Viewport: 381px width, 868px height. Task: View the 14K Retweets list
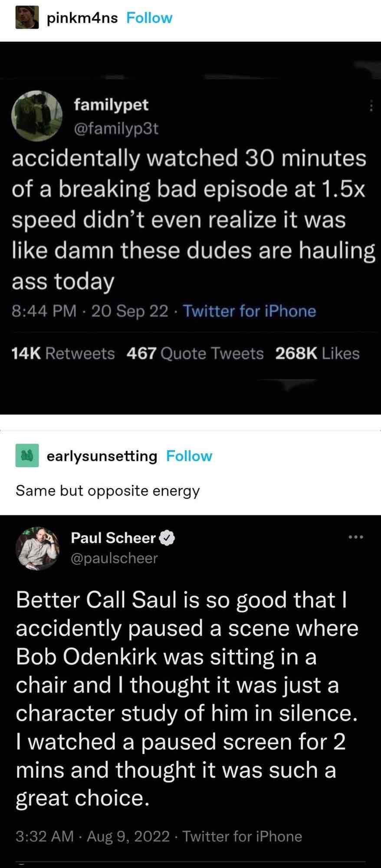coord(63,354)
